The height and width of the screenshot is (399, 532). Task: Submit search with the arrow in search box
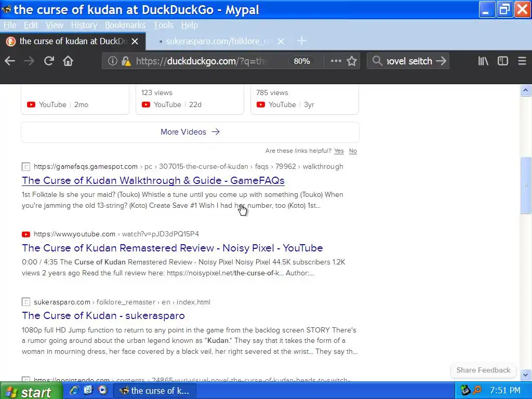pyautogui.click(x=441, y=61)
